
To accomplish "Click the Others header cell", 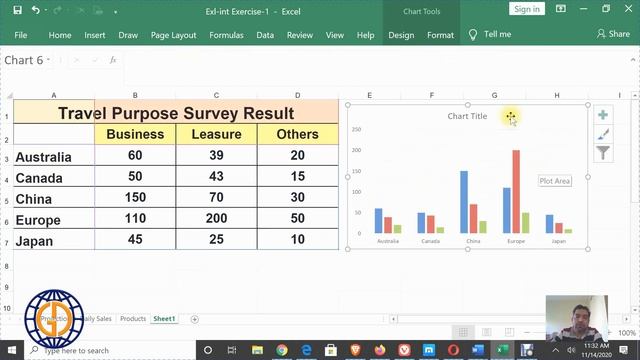I will pos(298,134).
